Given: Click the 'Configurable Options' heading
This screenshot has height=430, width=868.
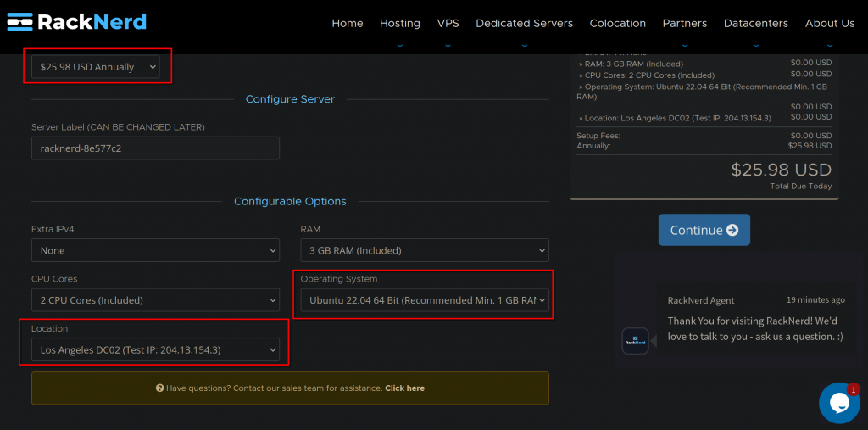Looking at the screenshot, I should coord(290,201).
